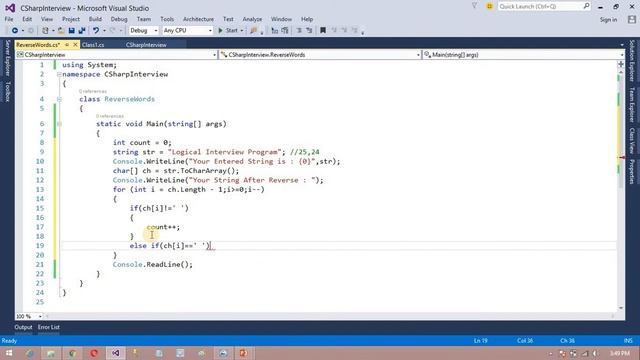This screenshot has width=640, height=360.
Task: Click the Increase Indent toolbar icon
Action: [x=309, y=31]
